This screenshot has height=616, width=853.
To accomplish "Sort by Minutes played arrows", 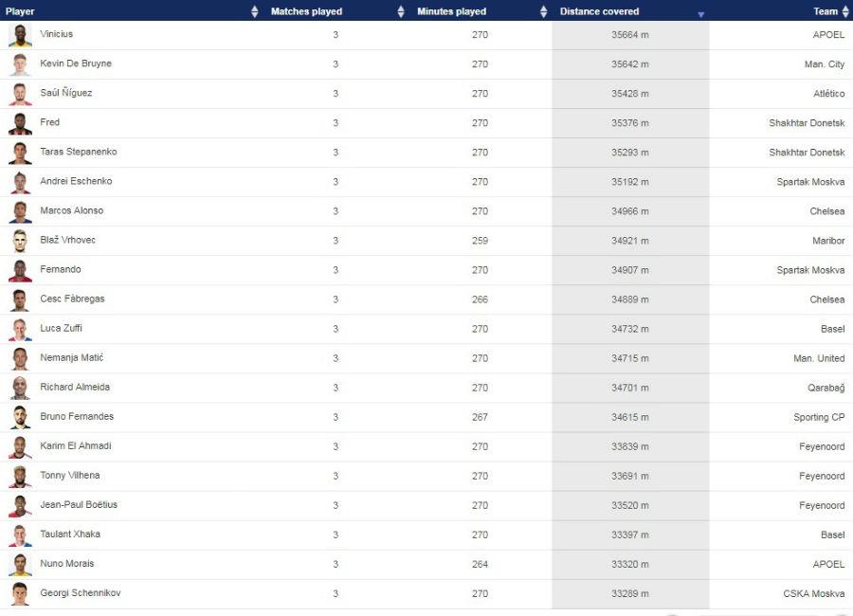I will [x=543, y=11].
